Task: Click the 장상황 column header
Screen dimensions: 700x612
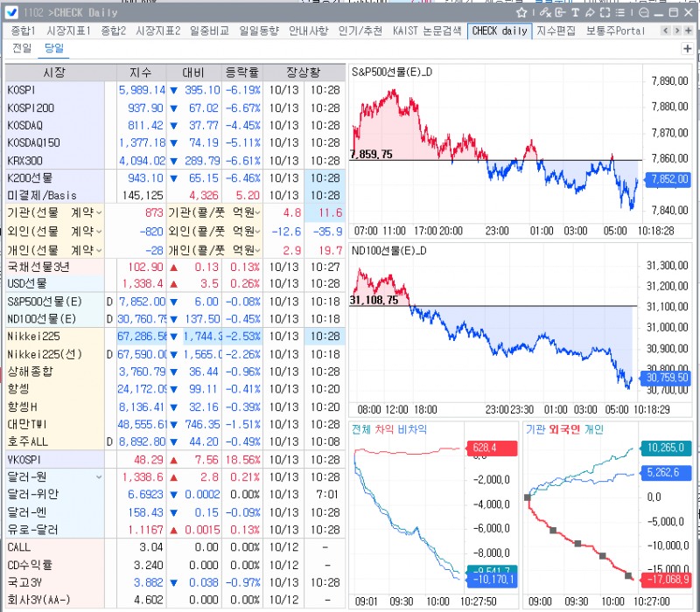Action: [x=304, y=73]
